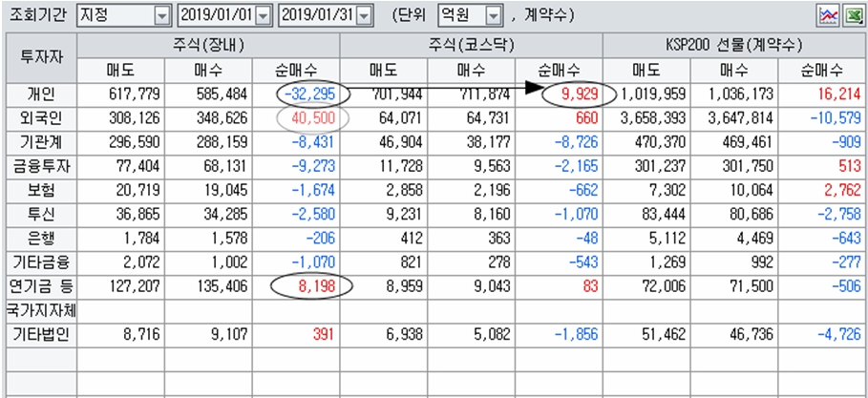Click the 주식(코스닥) column group header
Screen dimensions: 868x398
(x=471, y=46)
